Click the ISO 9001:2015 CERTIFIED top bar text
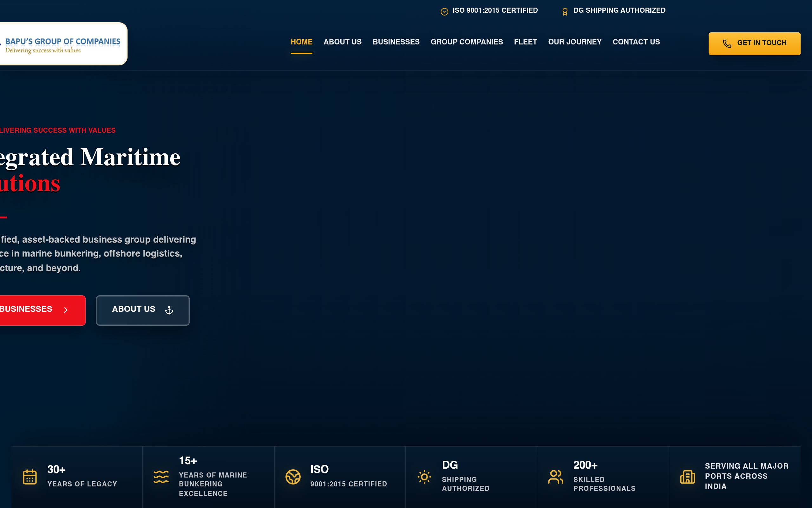Image resolution: width=812 pixels, height=508 pixels. point(495,10)
